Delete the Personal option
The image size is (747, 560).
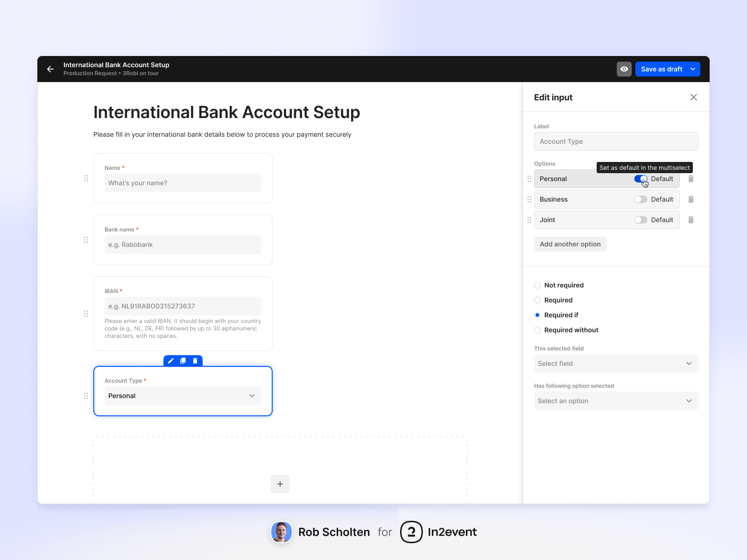pyautogui.click(x=691, y=179)
